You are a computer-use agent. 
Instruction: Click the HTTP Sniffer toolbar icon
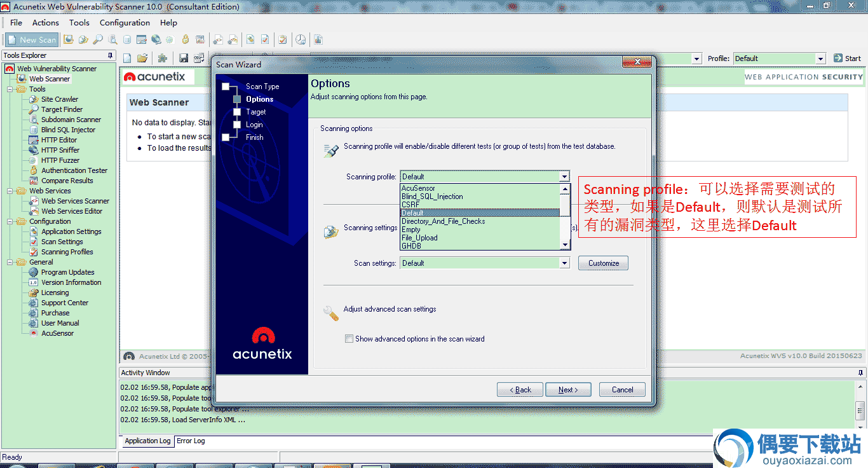[x=156, y=39]
